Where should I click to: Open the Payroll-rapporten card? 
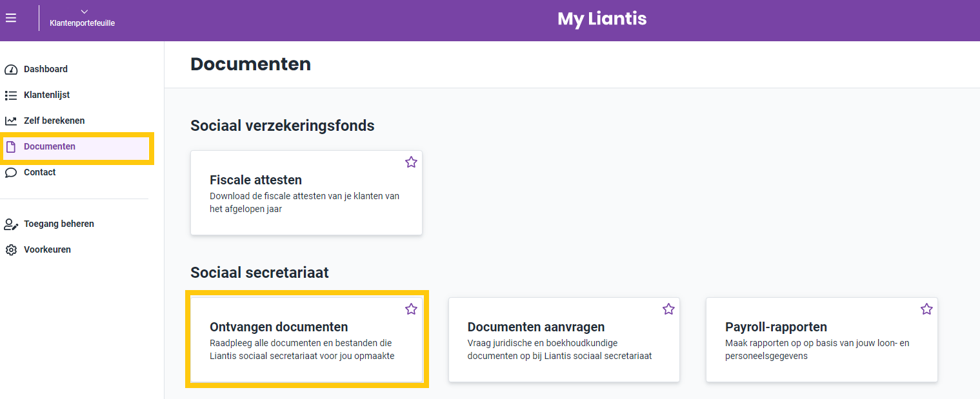[x=821, y=340]
